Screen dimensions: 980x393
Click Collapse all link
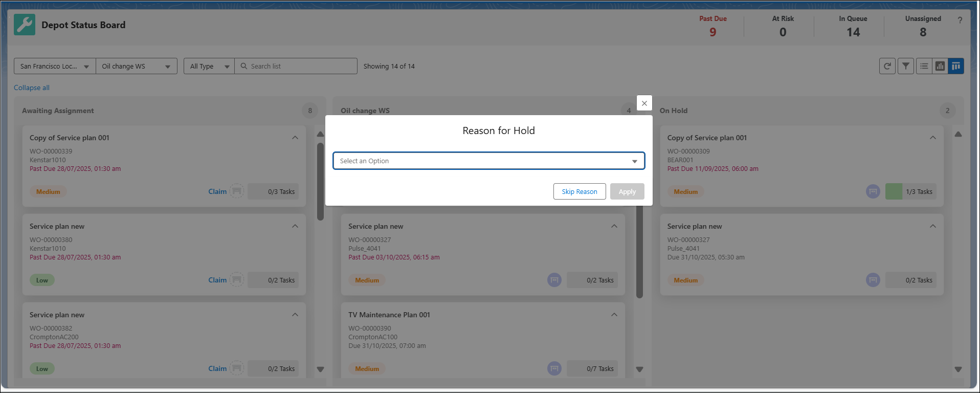click(32, 88)
